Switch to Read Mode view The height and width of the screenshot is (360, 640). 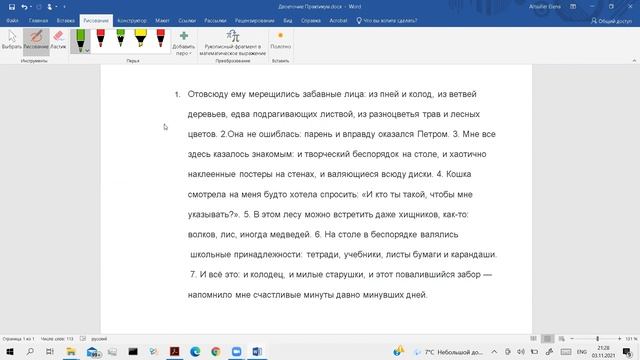tap(533, 339)
